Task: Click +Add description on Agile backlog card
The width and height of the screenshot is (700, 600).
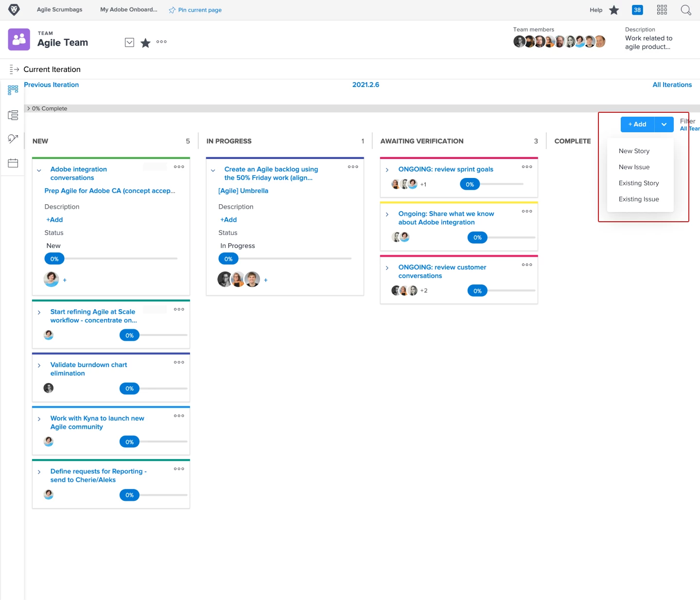Action: [228, 220]
